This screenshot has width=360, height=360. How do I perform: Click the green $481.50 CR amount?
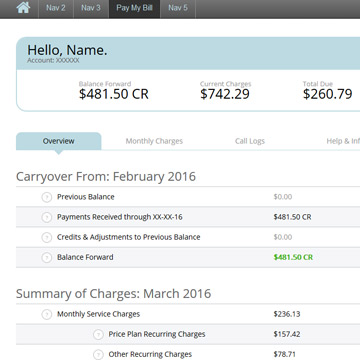pos(293,257)
